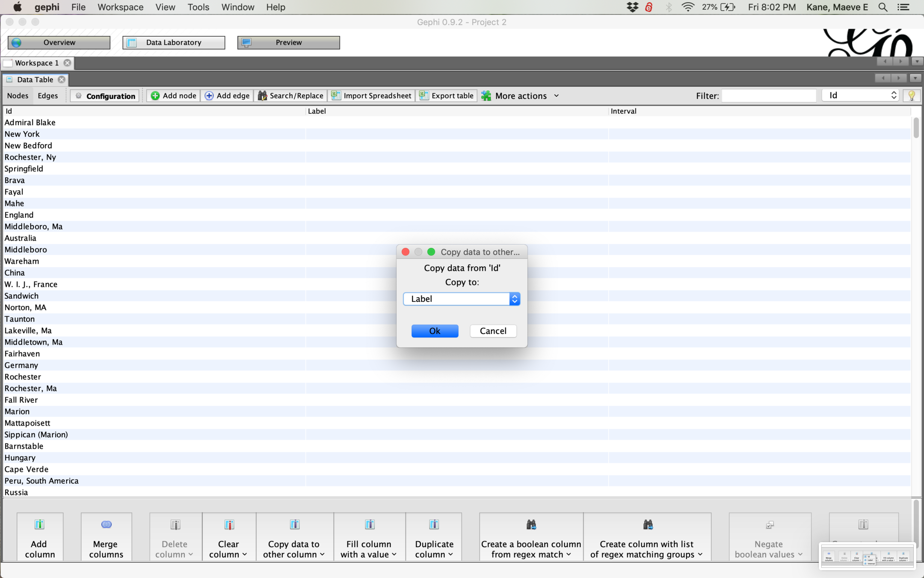924x578 pixels.
Task: Click the Import Spreadsheet icon
Action: (336, 95)
